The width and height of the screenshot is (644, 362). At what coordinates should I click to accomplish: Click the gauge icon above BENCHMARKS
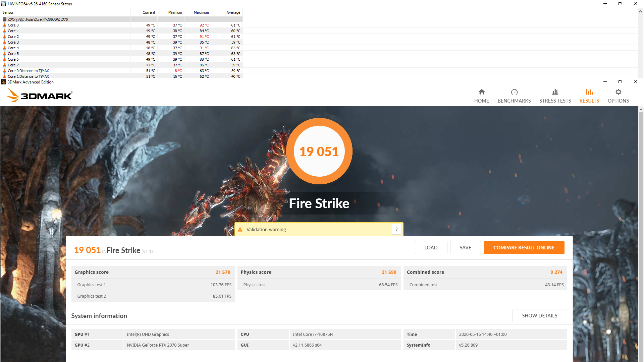(x=514, y=92)
